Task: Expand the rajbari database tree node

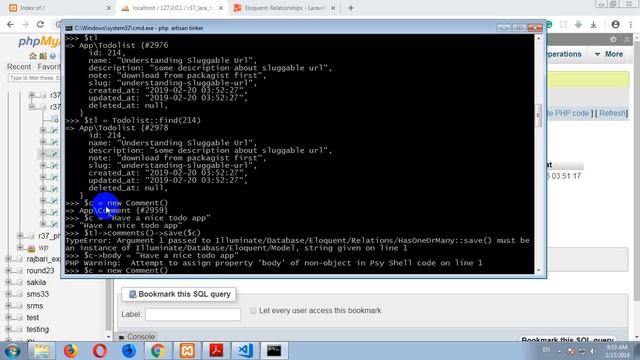Action: 9,259
